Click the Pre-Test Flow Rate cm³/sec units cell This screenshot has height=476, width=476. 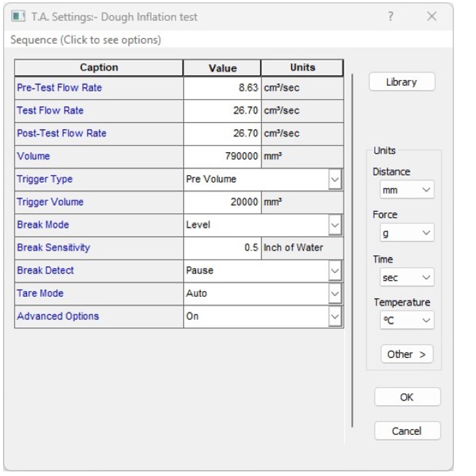(302, 88)
